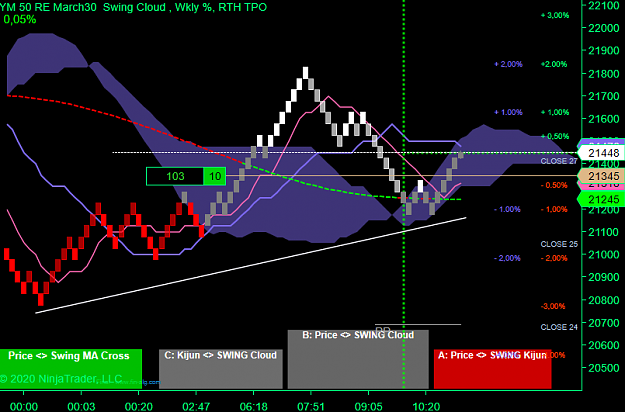The width and height of the screenshot is (625, 412).
Task: Click the green +2.00% level label
Action: coord(554,64)
